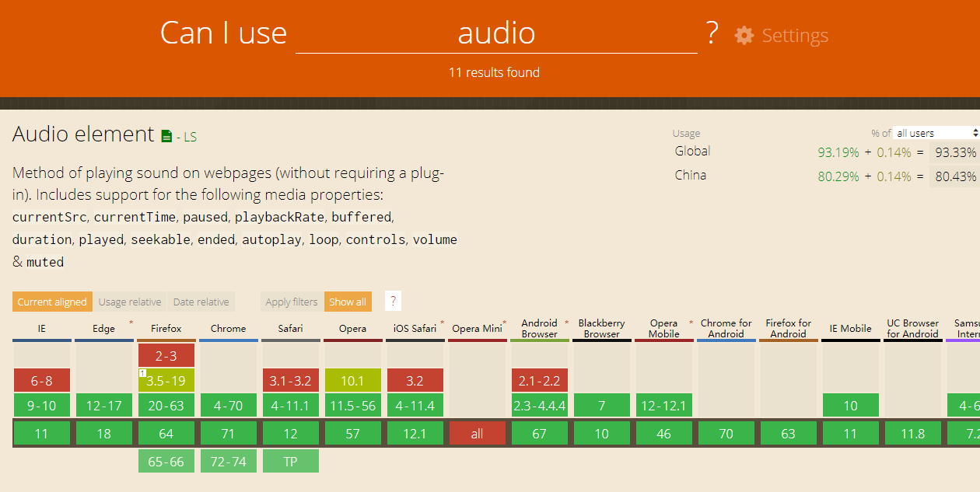The height and width of the screenshot is (492, 980).
Task: Click the question mark help button
Action: (393, 302)
